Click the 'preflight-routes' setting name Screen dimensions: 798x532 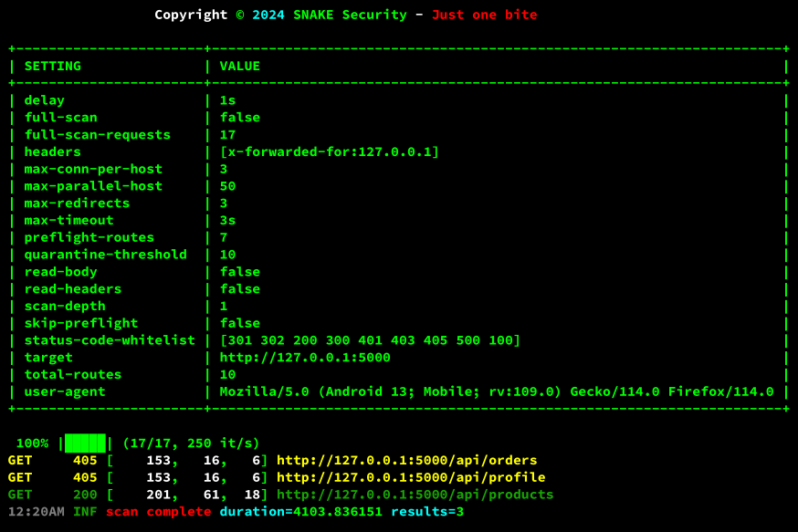coord(89,237)
